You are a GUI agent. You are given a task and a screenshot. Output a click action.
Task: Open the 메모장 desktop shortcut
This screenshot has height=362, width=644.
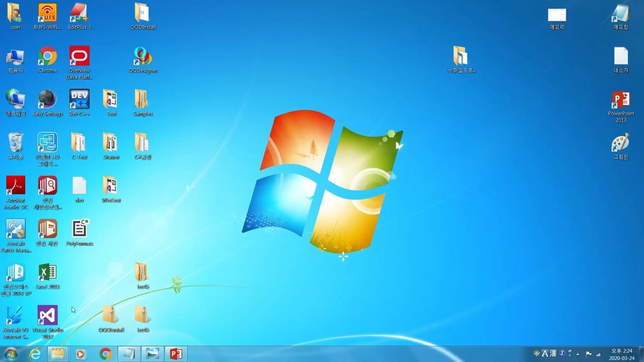[x=621, y=16]
